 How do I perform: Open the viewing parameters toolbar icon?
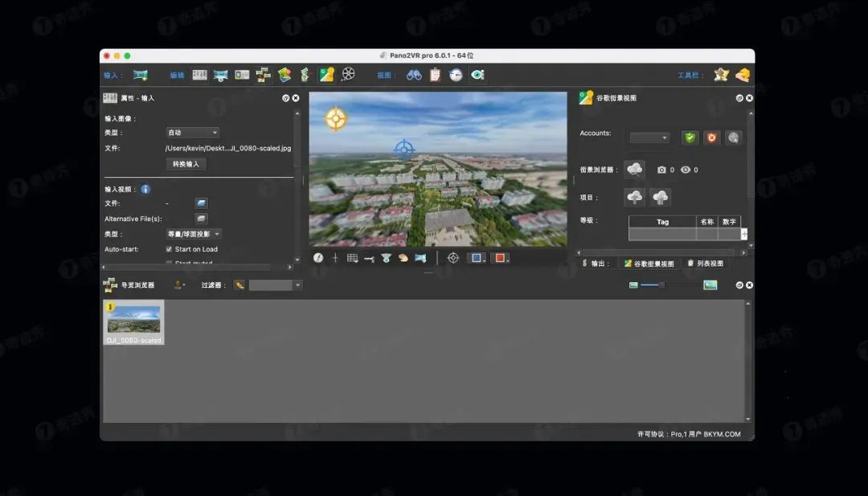point(220,75)
